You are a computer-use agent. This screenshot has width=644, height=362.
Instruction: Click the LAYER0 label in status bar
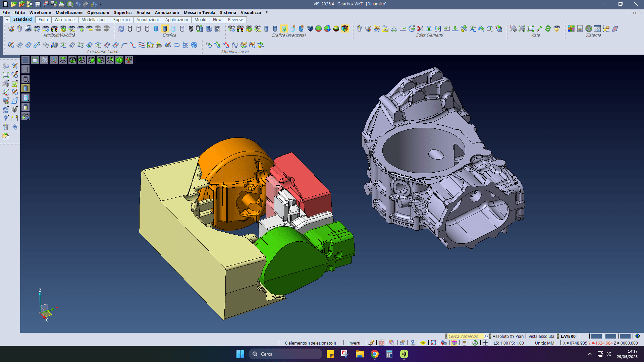tap(568, 336)
